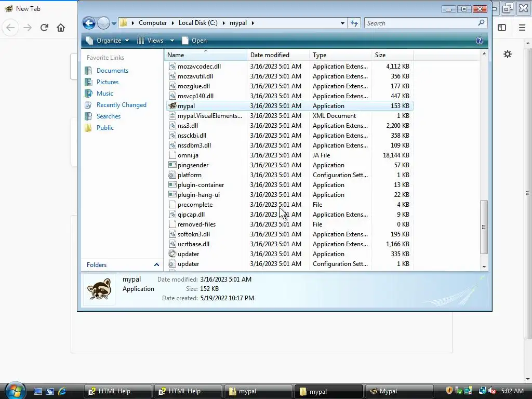The width and height of the screenshot is (532, 399).
Task: Open the browser sidebar panel icon
Action: pyautogui.click(x=502, y=28)
